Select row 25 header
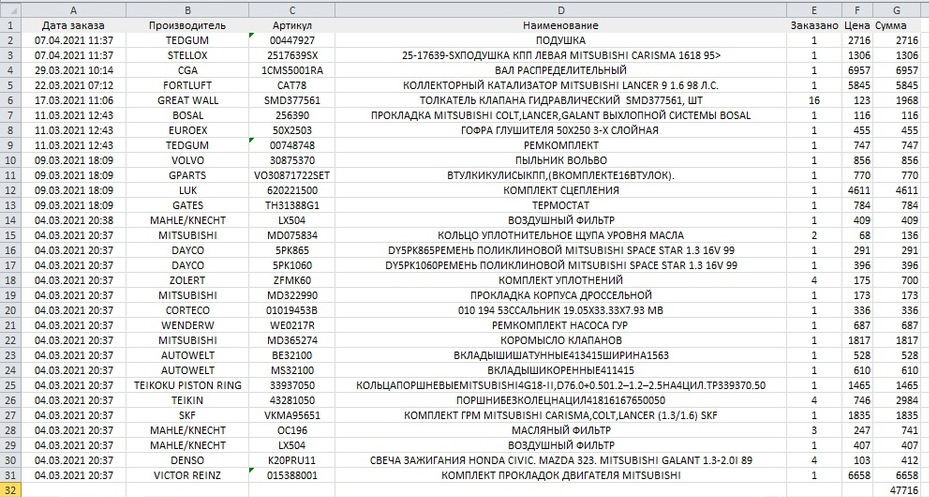The width and height of the screenshot is (929, 497). 10,386
